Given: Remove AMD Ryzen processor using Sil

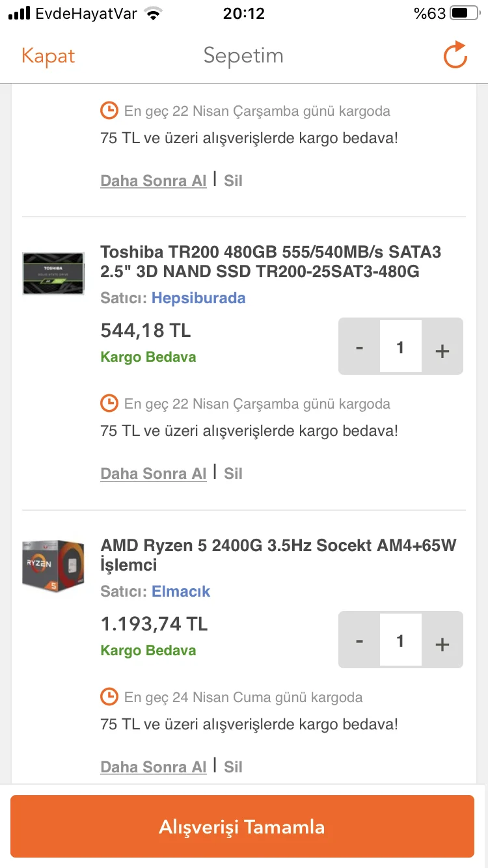Looking at the screenshot, I should click(x=233, y=767).
